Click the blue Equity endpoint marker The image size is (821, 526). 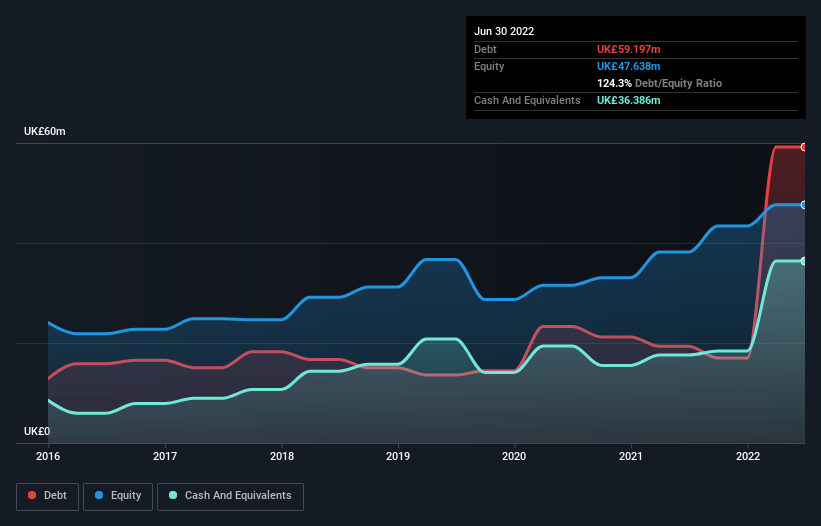pos(804,205)
